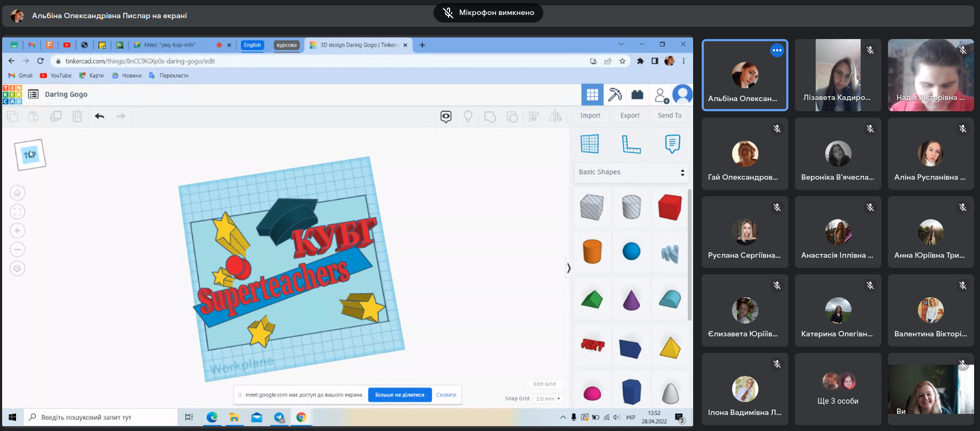The width and height of the screenshot is (980, 431).
Task: Switch to 3D design grid view
Action: pyautogui.click(x=592, y=95)
